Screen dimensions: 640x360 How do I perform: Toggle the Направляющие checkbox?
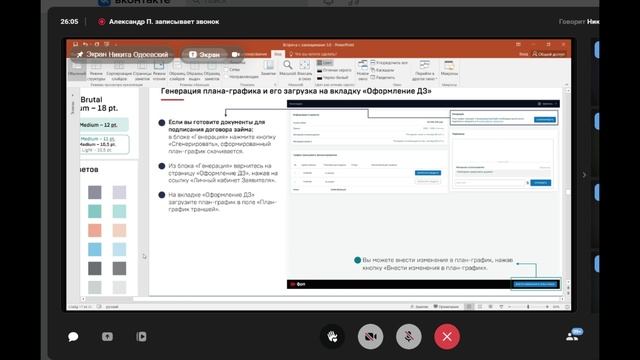241,77
